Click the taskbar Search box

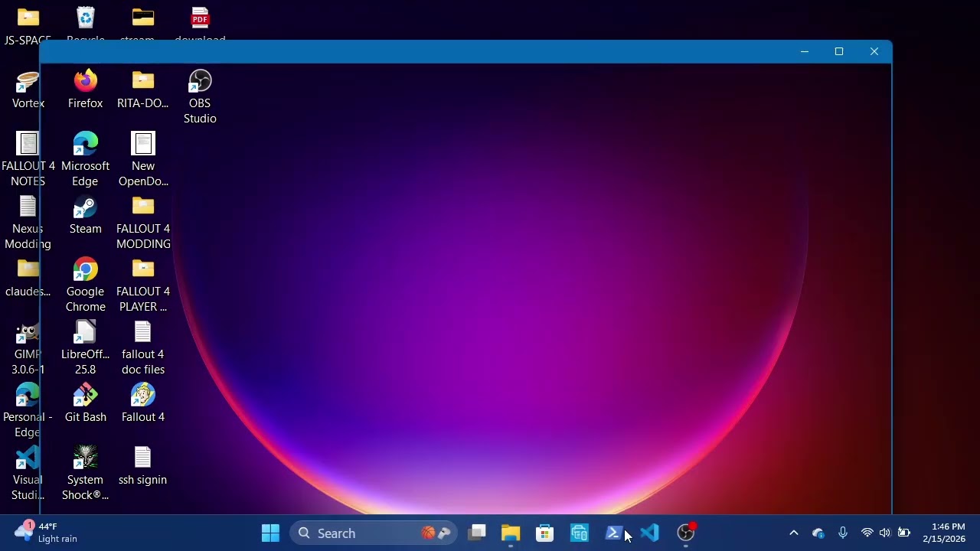tap(374, 533)
